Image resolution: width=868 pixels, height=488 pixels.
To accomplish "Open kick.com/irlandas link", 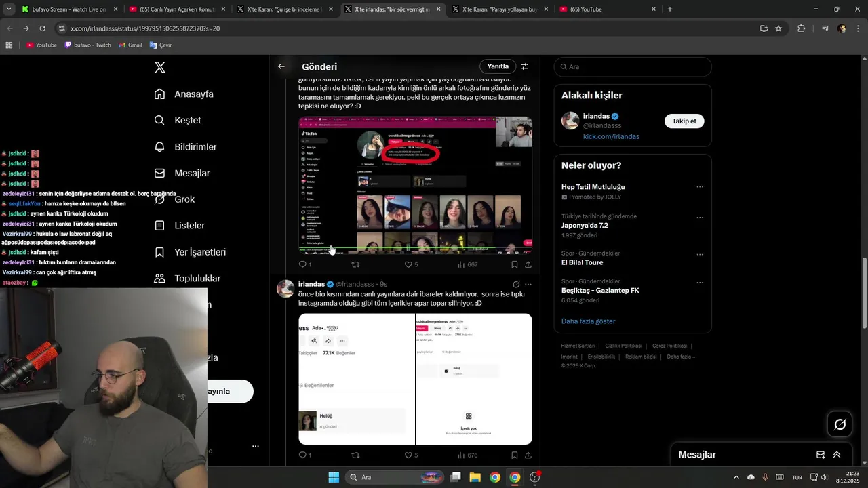I will (x=611, y=136).
